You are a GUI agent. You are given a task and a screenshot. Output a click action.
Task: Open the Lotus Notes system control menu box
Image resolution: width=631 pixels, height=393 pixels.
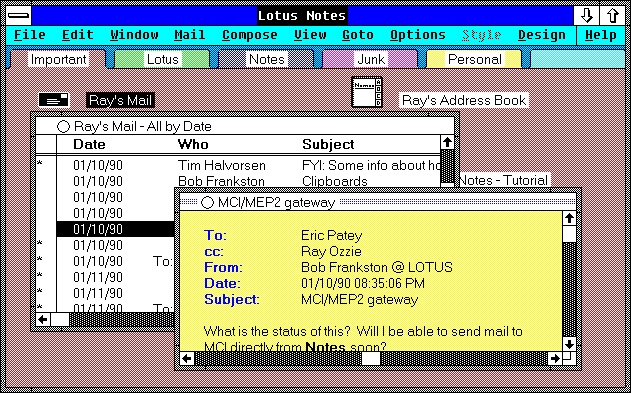[19, 16]
